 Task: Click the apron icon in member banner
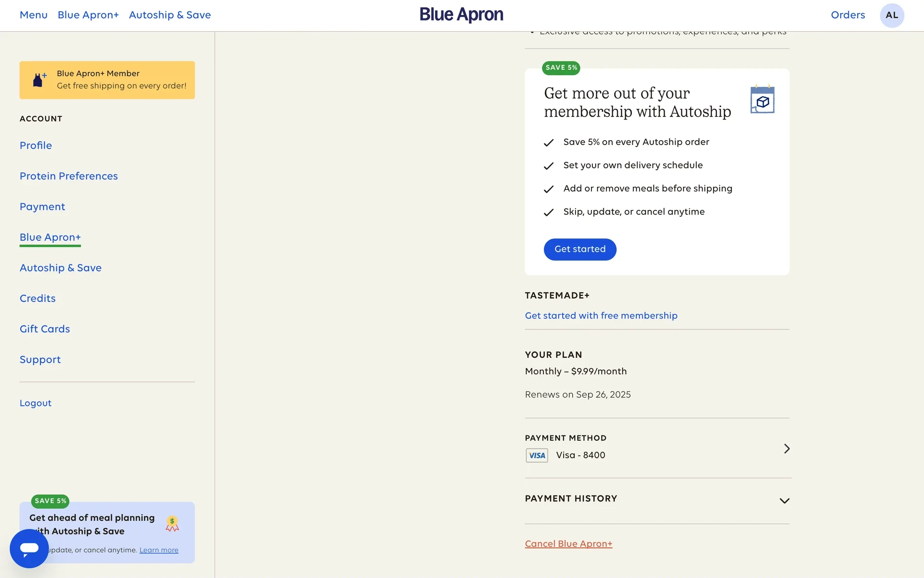coord(39,80)
